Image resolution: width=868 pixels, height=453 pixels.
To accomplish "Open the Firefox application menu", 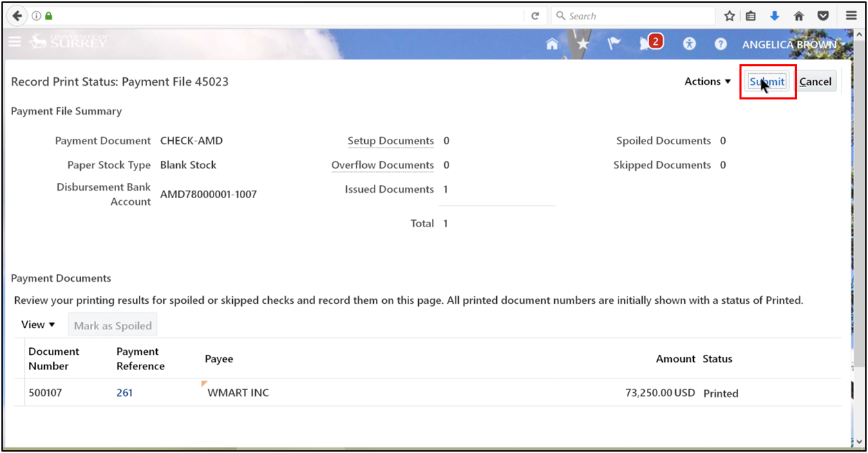I will pyautogui.click(x=851, y=15).
